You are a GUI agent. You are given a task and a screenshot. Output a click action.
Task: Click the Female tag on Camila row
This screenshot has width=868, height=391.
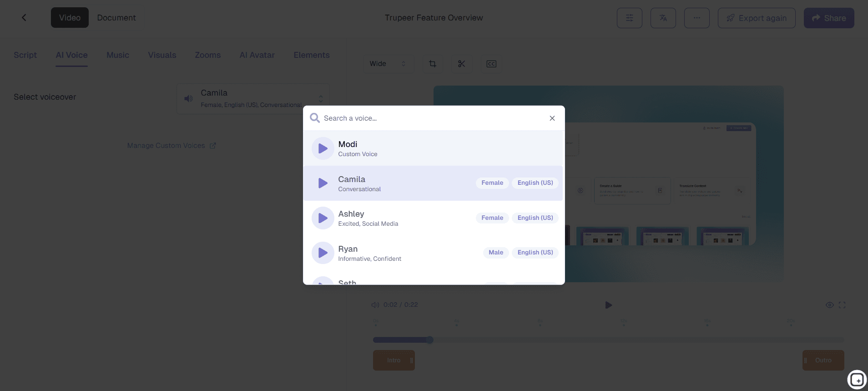click(x=492, y=183)
